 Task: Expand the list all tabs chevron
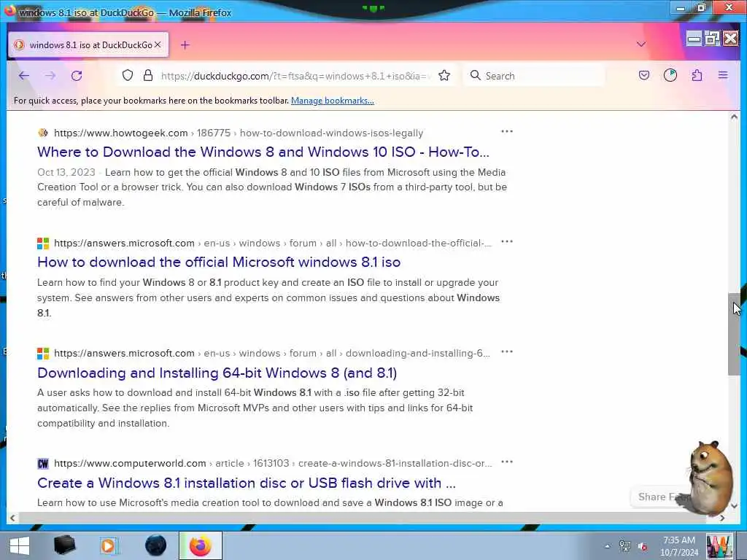click(x=641, y=44)
